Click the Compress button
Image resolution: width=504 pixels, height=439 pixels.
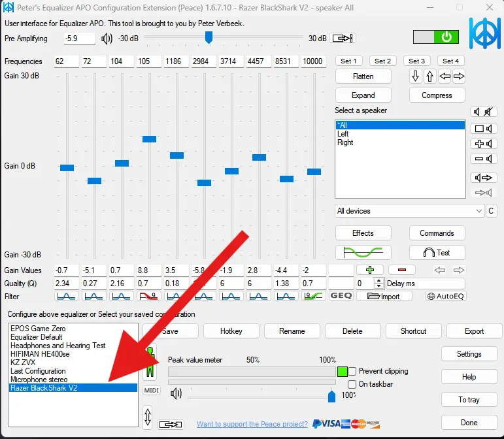tap(437, 95)
